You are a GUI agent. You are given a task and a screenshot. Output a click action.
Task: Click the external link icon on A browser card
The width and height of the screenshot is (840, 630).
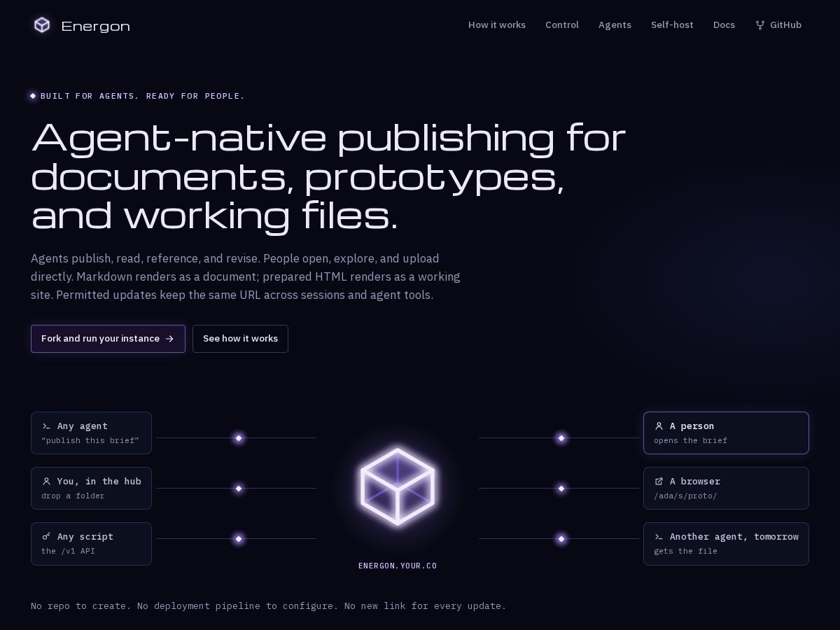(659, 482)
